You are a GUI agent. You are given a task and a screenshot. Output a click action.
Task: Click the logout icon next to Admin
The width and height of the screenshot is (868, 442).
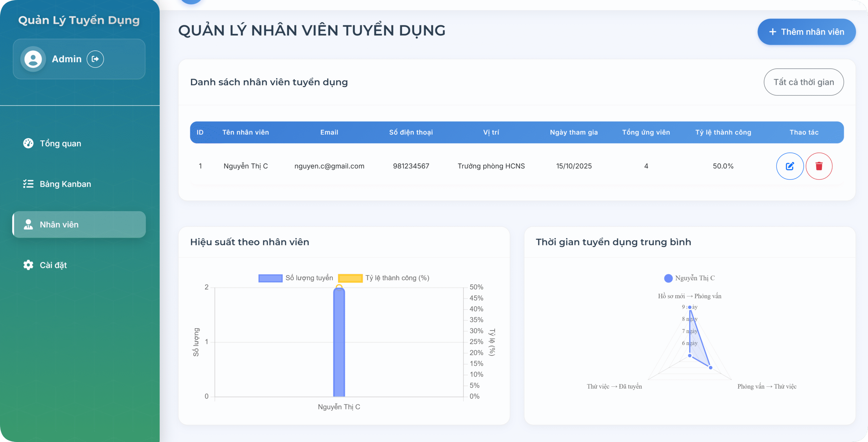click(x=95, y=59)
